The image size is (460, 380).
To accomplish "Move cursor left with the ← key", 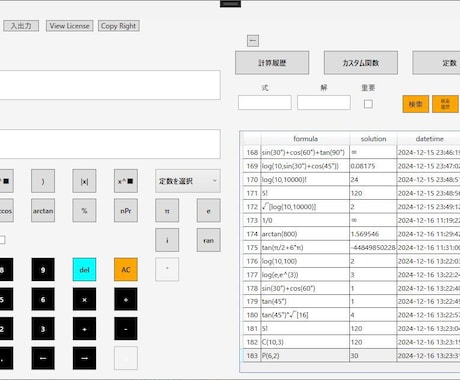I will 43,358.
